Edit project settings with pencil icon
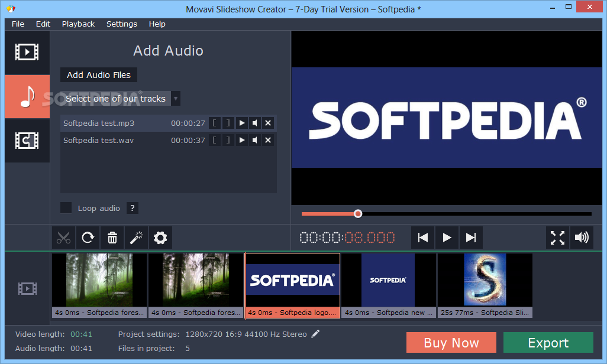Image resolution: width=607 pixels, height=364 pixels. (315, 334)
